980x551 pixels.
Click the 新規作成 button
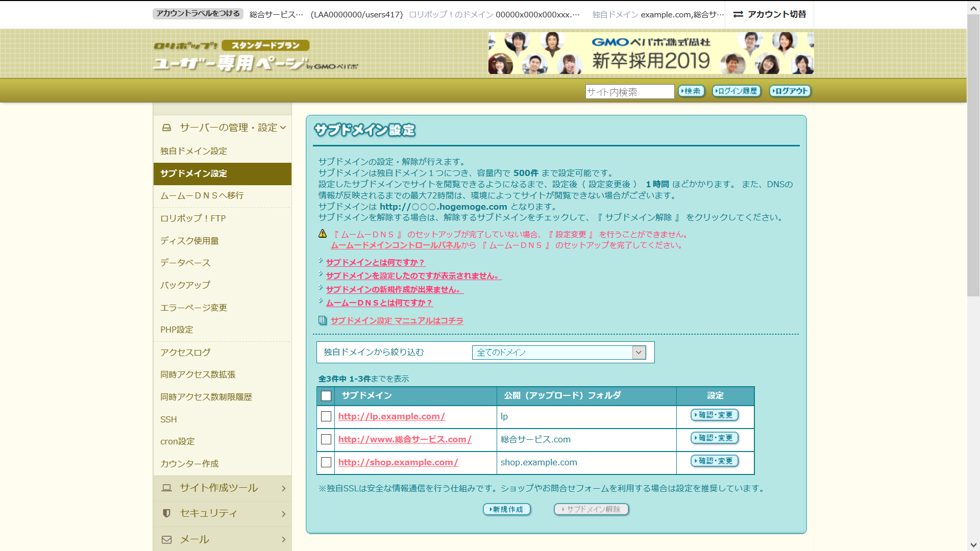click(x=507, y=509)
